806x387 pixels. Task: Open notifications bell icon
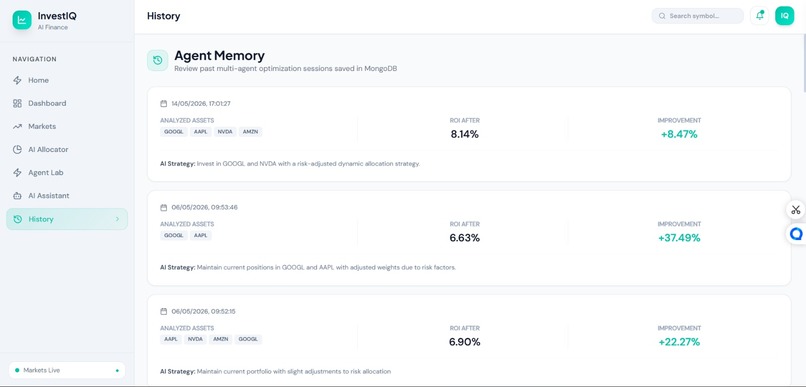pos(759,16)
